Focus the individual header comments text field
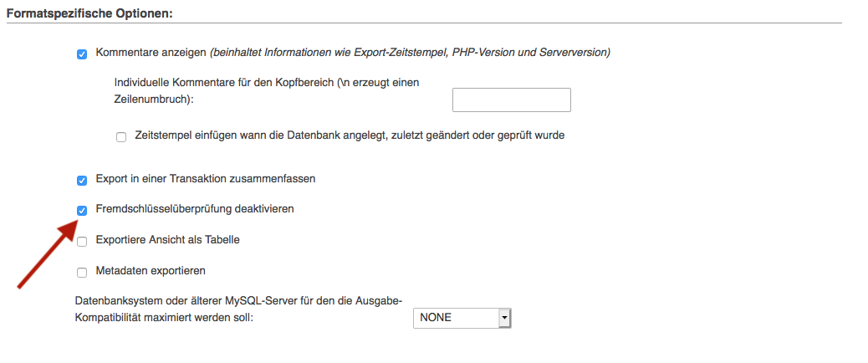This screenshot has width=868, height=363. [511, 100]
